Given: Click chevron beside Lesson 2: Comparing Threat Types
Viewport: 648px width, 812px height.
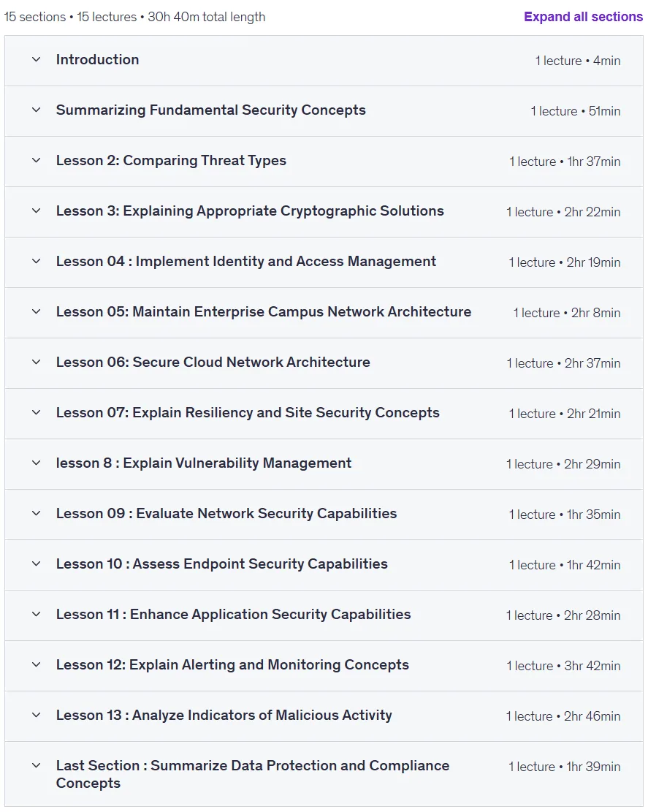Looking at the screenshot, I should point(37,161).
